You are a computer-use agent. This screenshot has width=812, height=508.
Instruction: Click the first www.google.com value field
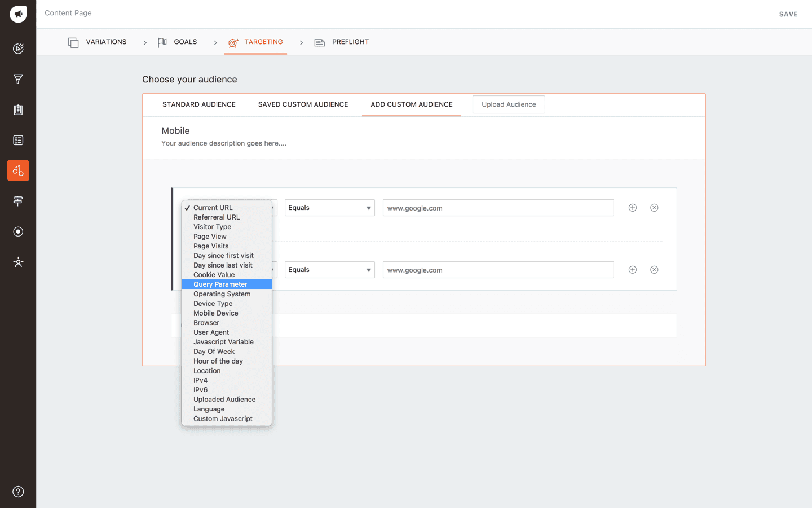click(x=498, y=208)
